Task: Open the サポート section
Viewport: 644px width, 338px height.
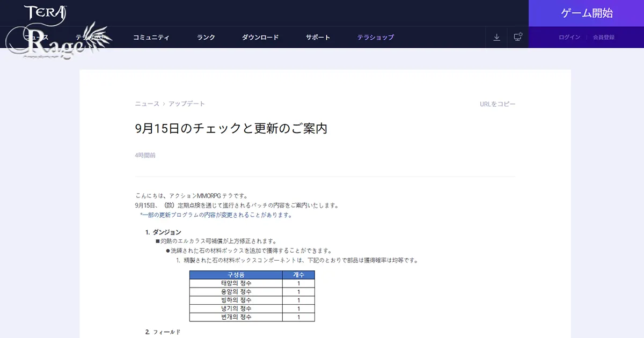Action: 317,38
